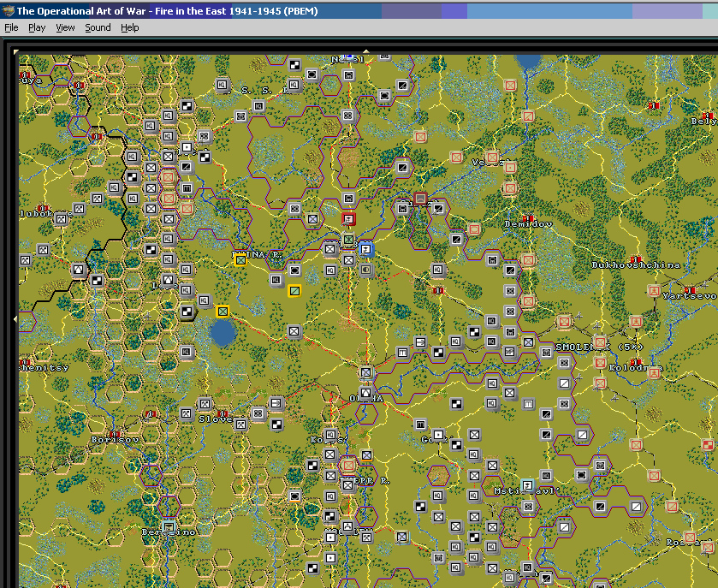Select the light-blue unit at Berezino
Viewport: 718px width, 588px height.
pyautogui.click(x=169, y=526)
